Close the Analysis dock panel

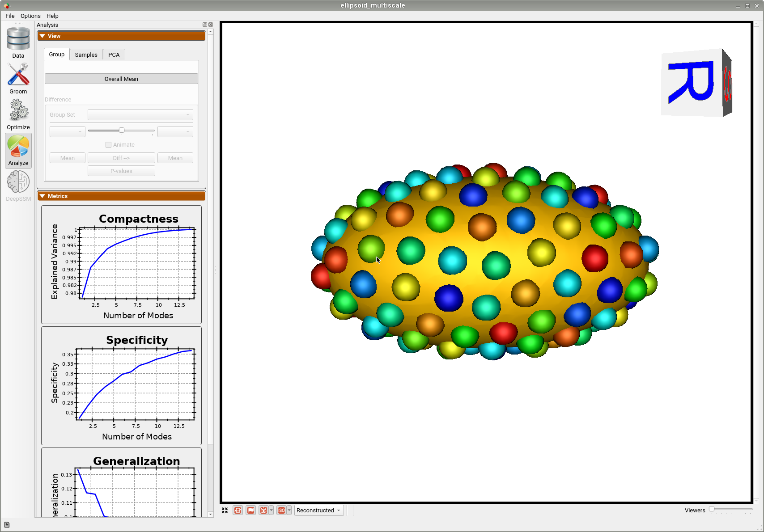tap(211, 25)
